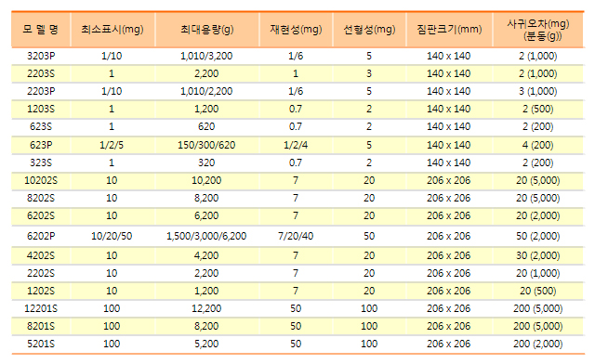The width and height of the screenshot is (595, 364).
Task: Click the 사귀오차(mg) column header
Action: 538,30
